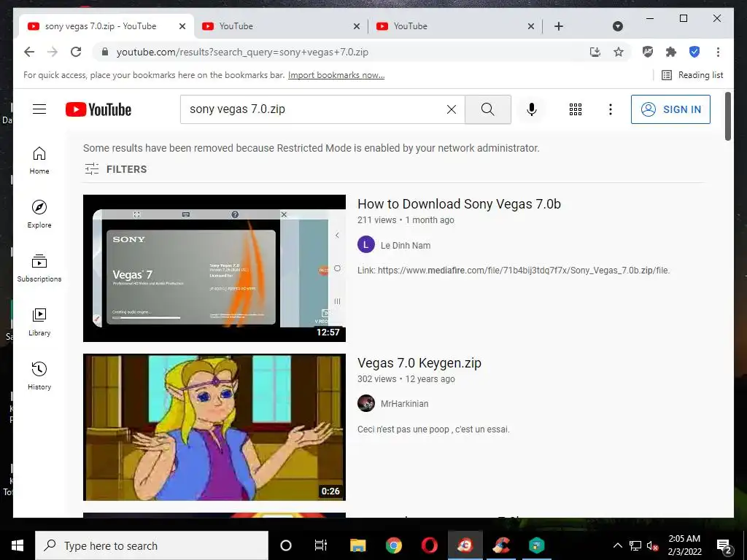747x560 pixels.
Task: Select the sony vegas 7.0.zip tab
Action: tap(107, 26)
